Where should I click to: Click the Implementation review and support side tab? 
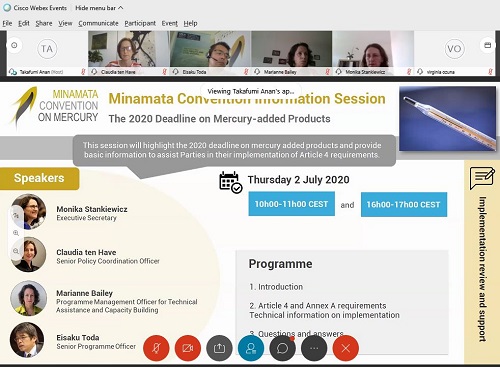pyautogui.click(x=482, y=262)
